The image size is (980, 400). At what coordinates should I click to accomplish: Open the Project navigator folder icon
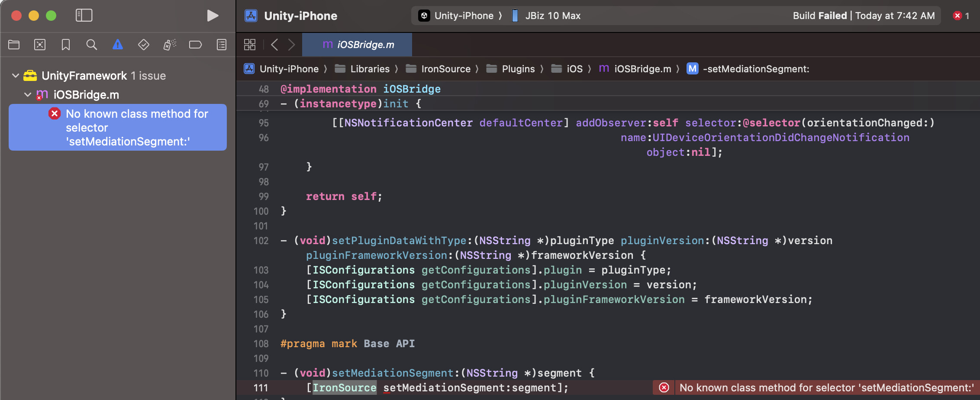pos(13,45)
